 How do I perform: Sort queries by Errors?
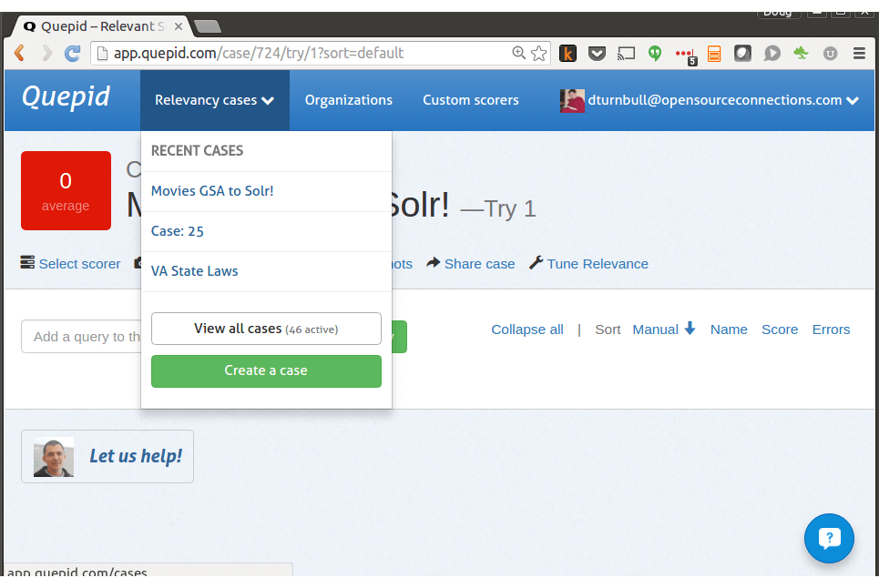[832, 329]
